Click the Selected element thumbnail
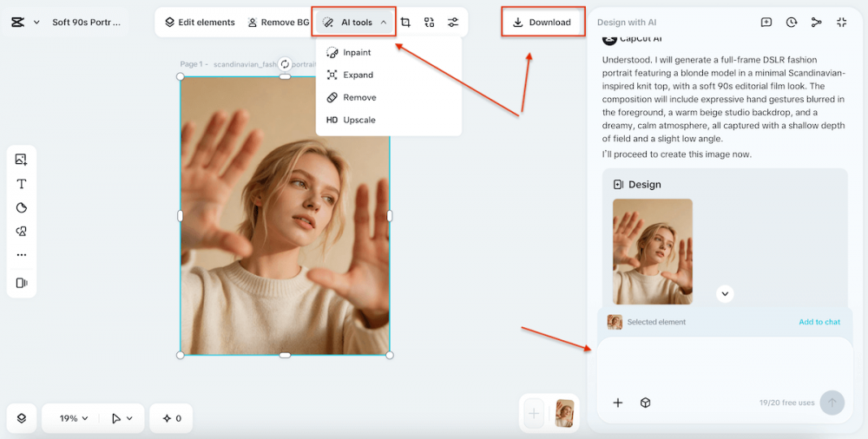The width and height of the screenshot is (868, 439). (615, 322)
